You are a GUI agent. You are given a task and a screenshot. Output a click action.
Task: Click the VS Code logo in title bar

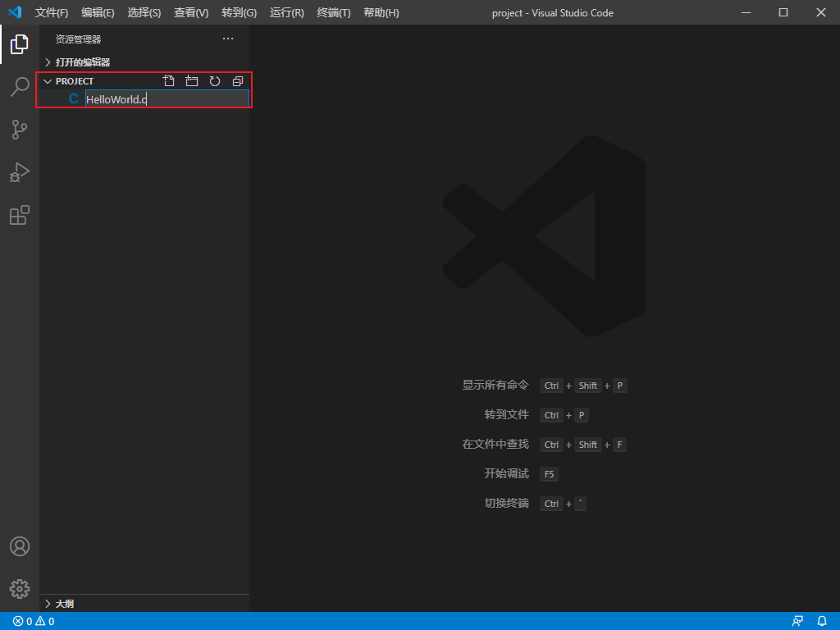click(x=15, y=11)
